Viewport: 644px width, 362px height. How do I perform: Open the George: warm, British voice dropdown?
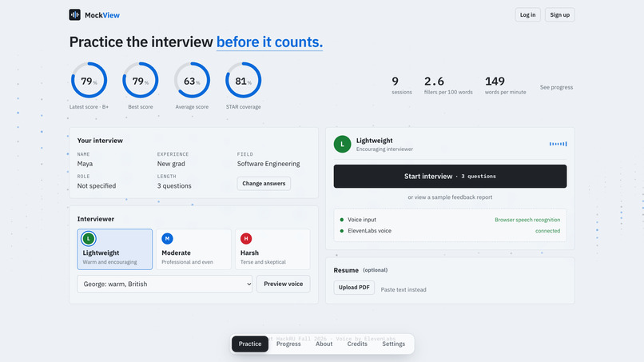(x=165, y=284)
